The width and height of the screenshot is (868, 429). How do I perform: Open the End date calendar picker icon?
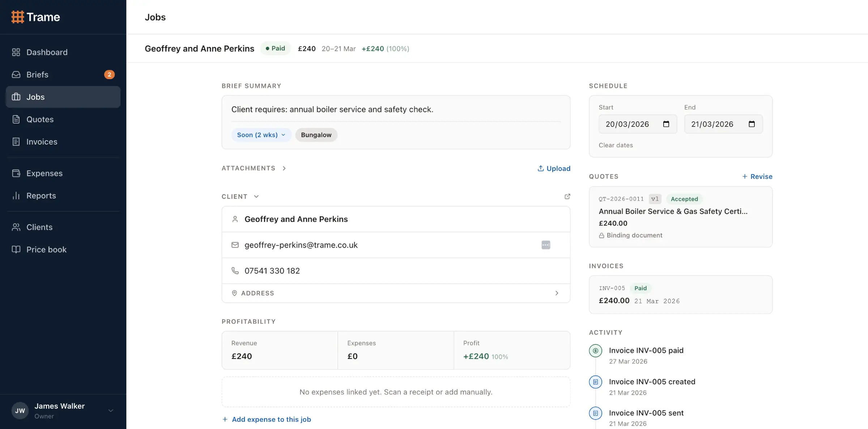[x=752, y=124]
